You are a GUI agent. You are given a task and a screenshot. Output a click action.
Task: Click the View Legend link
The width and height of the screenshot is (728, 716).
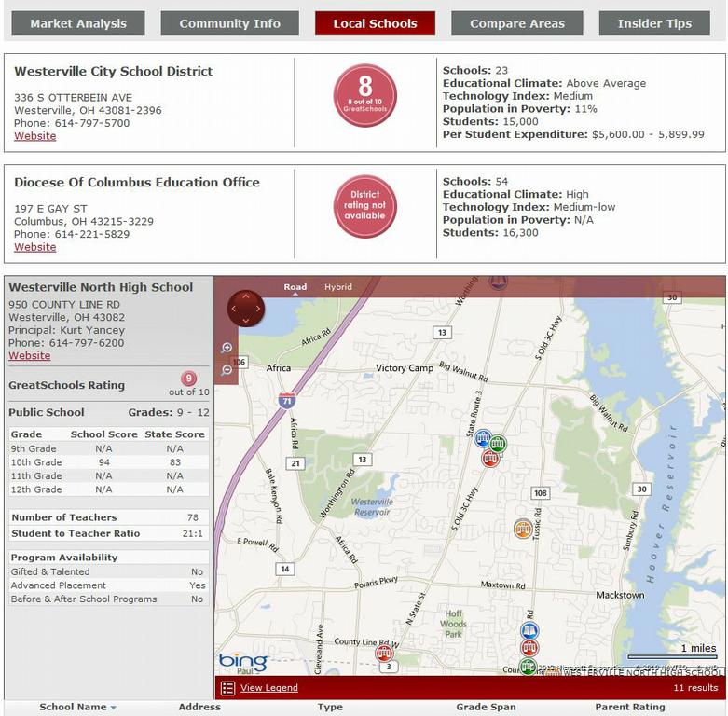[x=269, y=688]
